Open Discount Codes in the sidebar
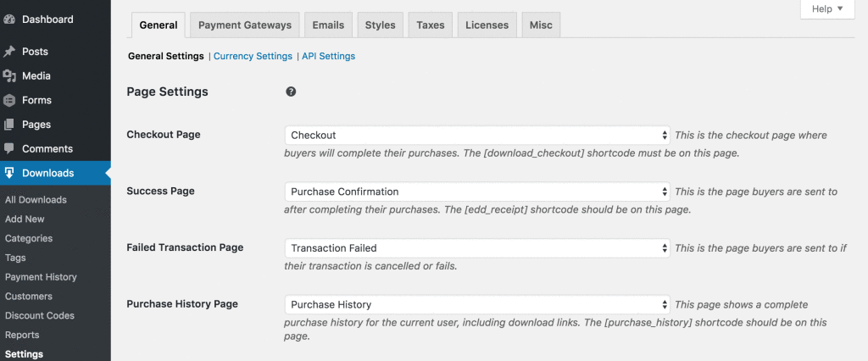The height and width of the screenshot is (361, 868). click(40, 316)
